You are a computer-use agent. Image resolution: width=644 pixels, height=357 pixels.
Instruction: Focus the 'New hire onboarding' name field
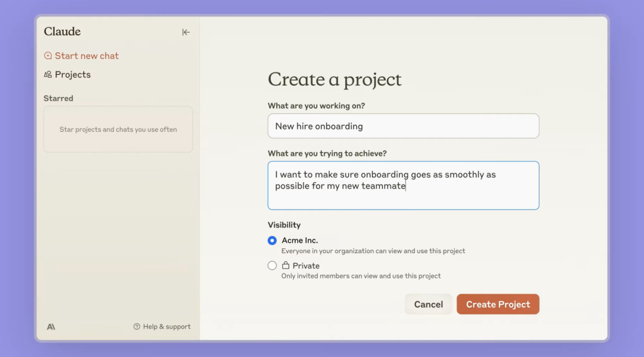403,126
